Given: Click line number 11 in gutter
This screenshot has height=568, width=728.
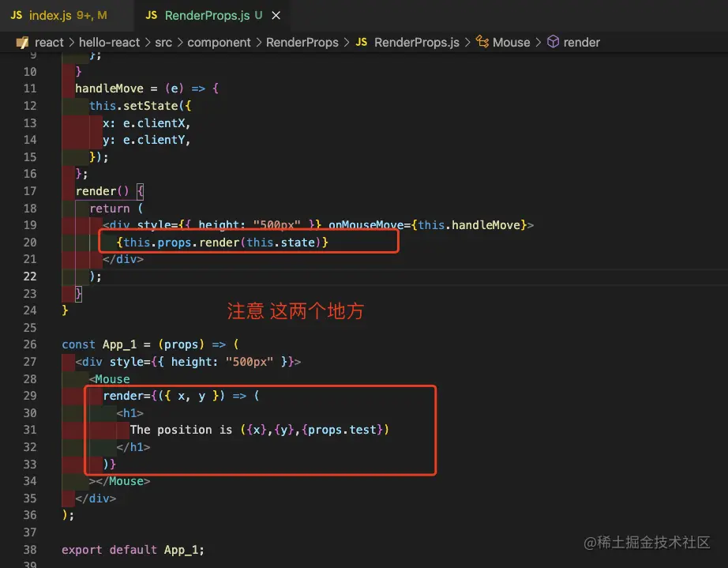Looking at the screenshot, I should click(x=30, y=88).
